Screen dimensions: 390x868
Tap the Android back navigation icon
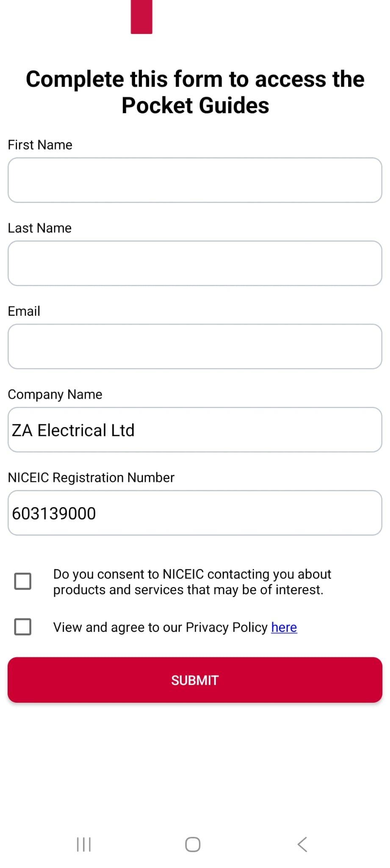coord(302,844)
